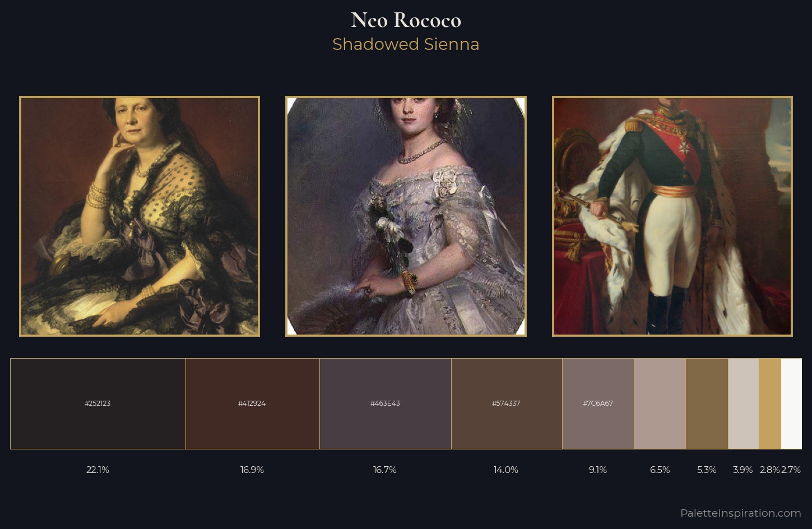
Task: Click the #252123 dark color swatch
Action: pyautogui.click(x=98, y=403)
